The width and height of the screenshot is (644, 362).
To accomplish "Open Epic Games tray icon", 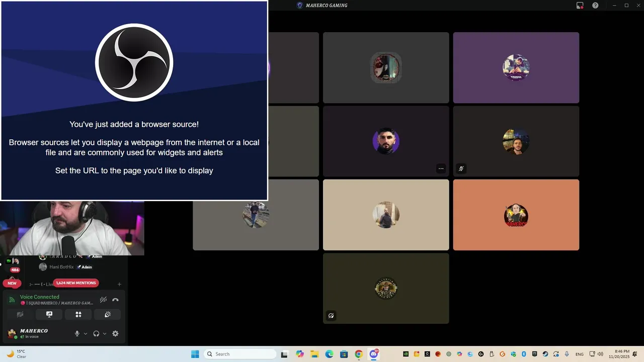I will [535, 354].
